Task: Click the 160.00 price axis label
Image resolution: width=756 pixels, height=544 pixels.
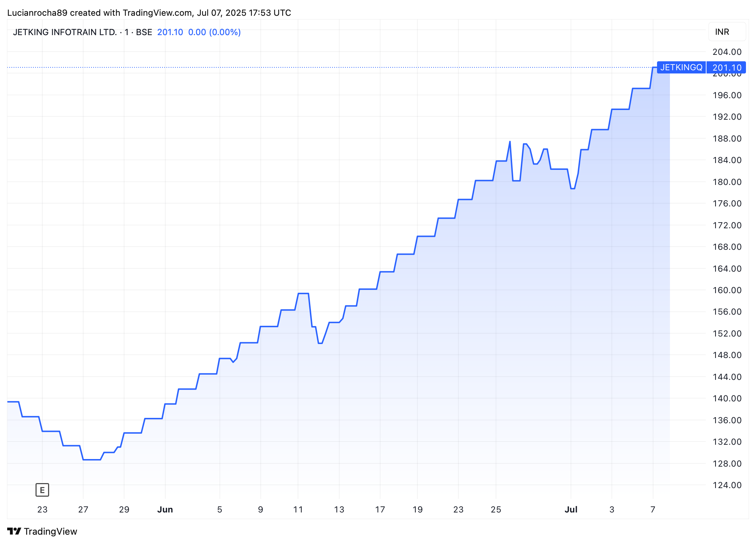Action: point(727,290)
